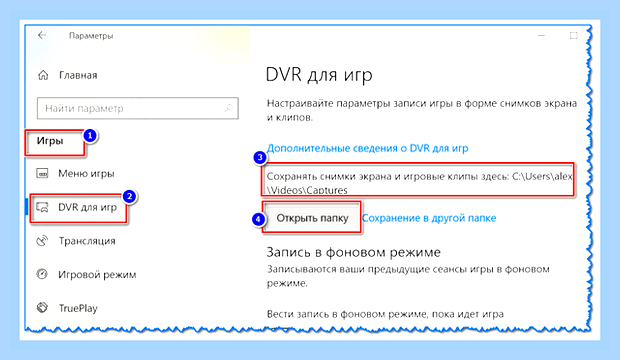Click the Игровой режим icon
620x360 pixels.
(x=42, y=274)
